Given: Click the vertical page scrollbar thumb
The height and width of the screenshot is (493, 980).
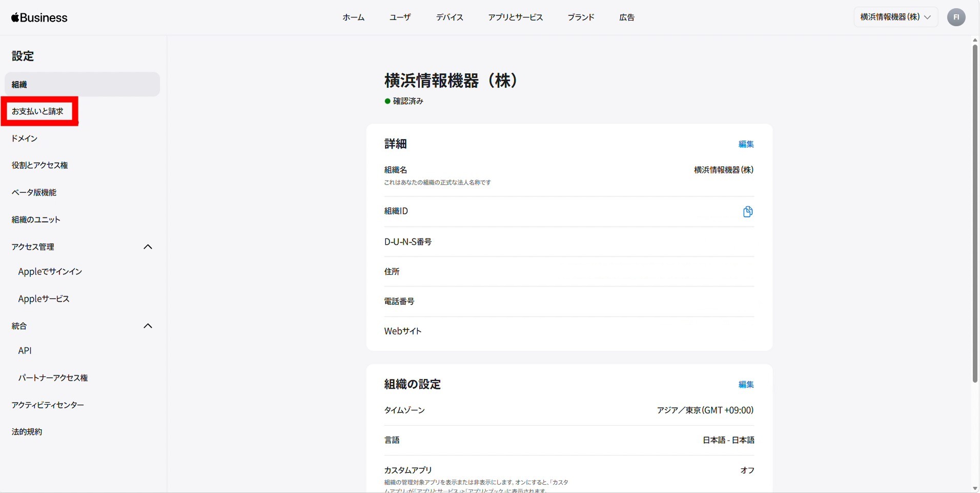Looking at the screenshot, I should tap(975, 213).
